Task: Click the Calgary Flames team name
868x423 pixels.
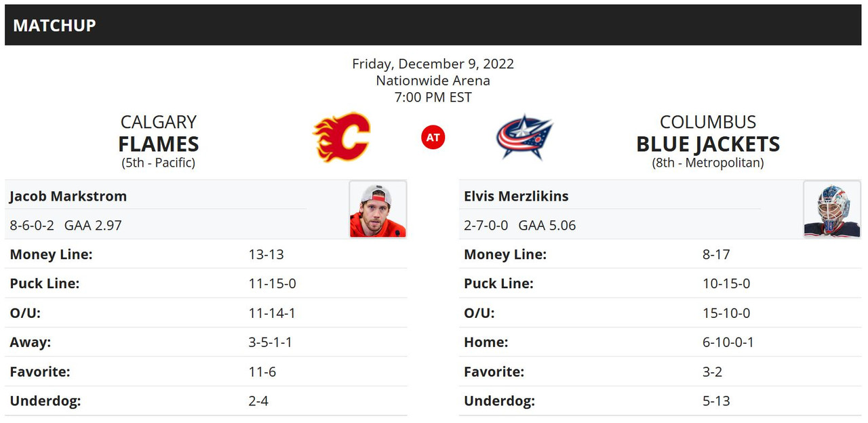Action: pos(159,133)
